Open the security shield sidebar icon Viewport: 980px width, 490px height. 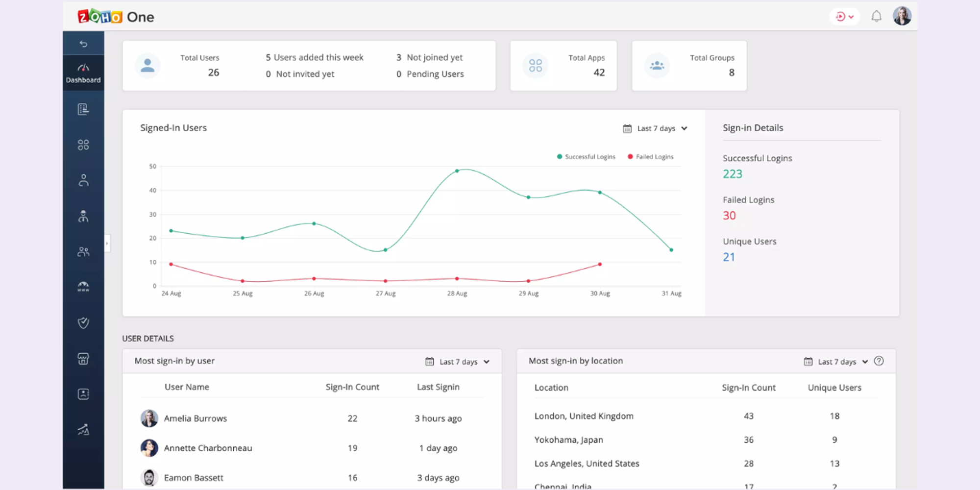point(83,322)
